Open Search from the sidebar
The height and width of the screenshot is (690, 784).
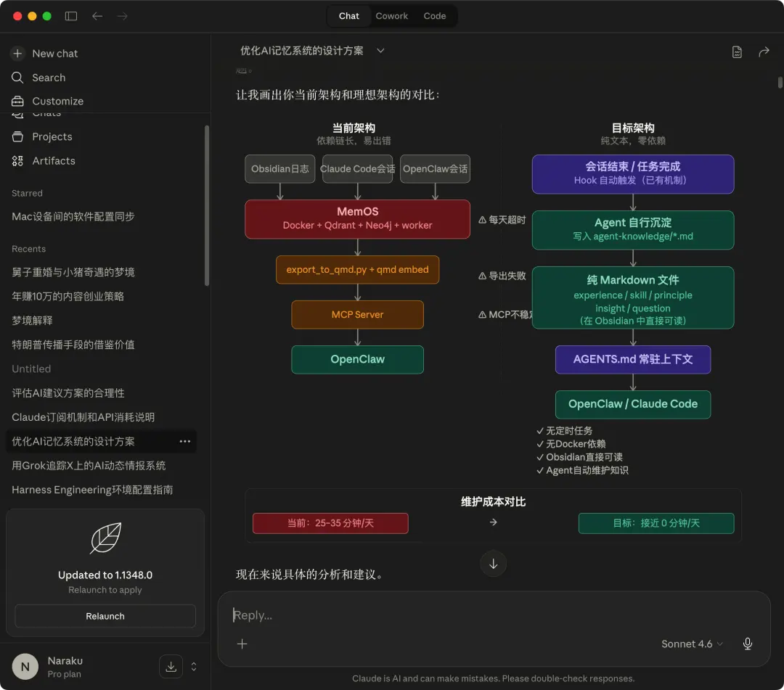click(x=49, y=78)
